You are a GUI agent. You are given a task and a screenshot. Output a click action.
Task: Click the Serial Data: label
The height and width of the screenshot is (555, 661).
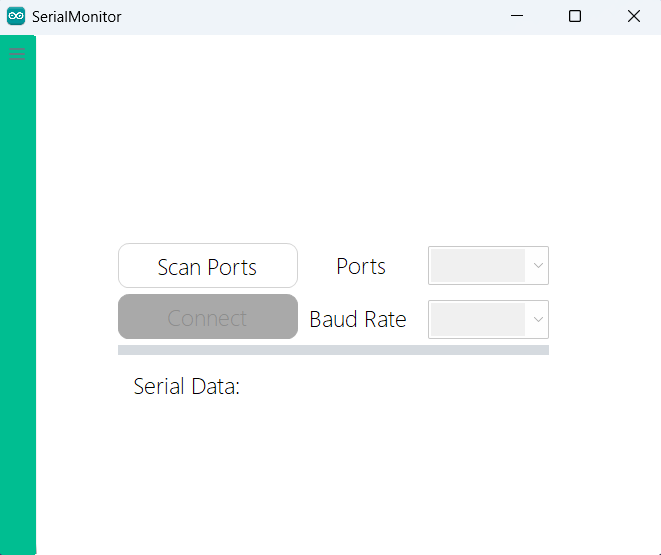187,387
